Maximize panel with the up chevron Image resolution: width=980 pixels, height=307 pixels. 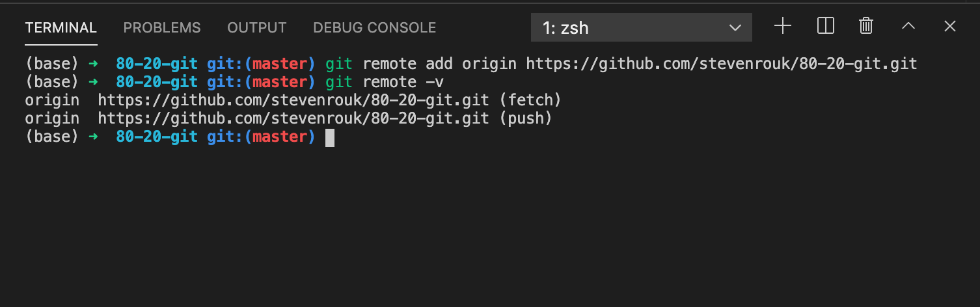coord(908,26)
